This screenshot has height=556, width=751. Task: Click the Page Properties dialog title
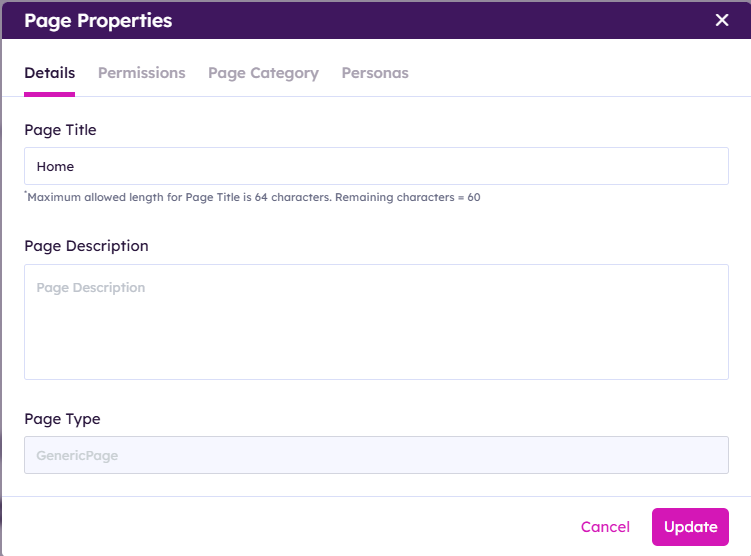point(98,21)
